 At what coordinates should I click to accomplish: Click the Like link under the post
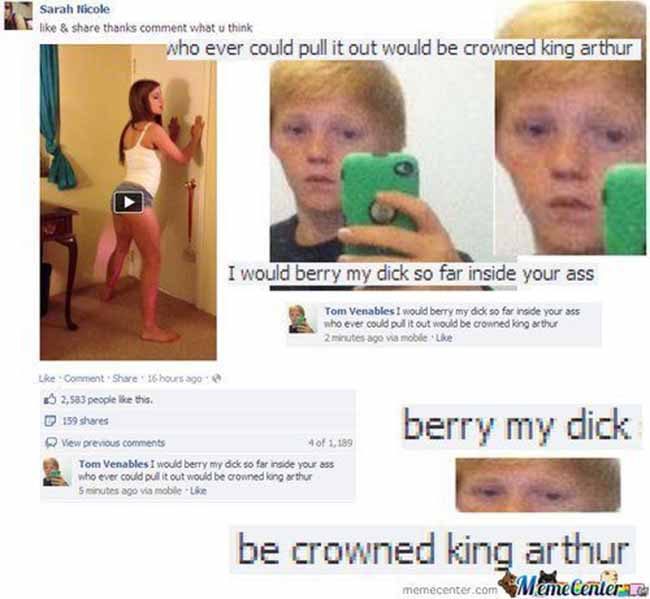click(47, 378)
